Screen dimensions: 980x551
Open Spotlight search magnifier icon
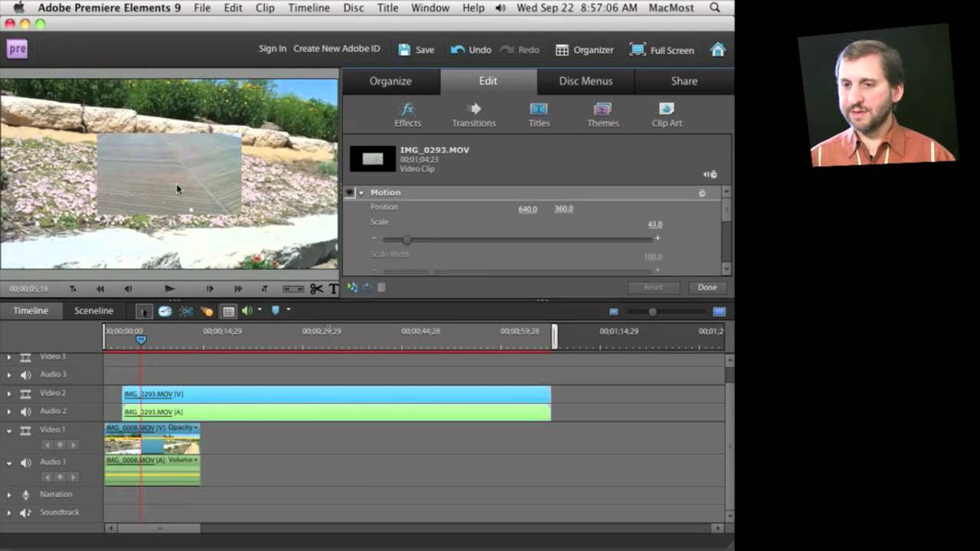pyautogui.click(x=714, y=8)
